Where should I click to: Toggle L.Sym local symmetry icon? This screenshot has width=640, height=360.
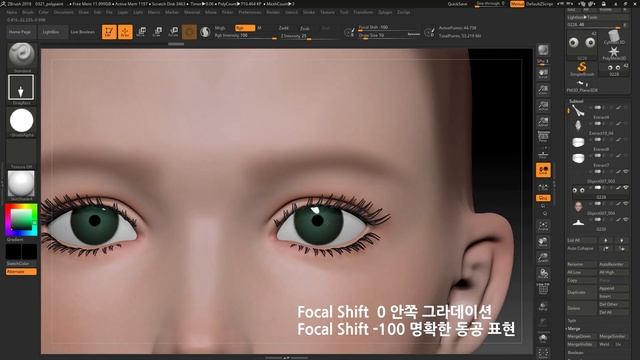(x=543, y=187)
